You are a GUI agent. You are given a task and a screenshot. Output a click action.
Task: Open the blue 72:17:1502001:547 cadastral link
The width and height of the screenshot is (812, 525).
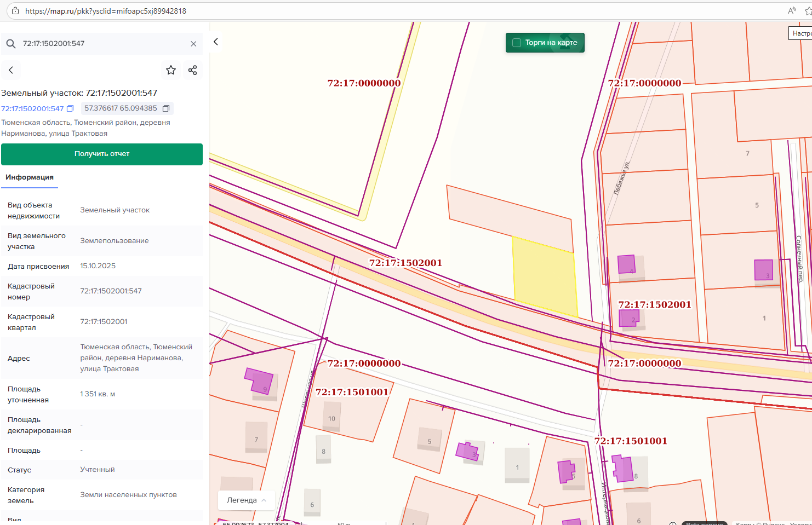(32, 109)
